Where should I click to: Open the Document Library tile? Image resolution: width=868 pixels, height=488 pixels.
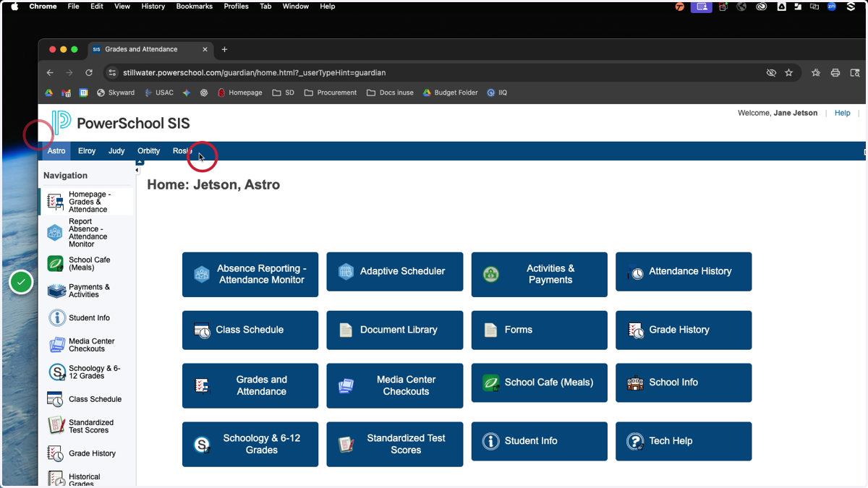(395, 330)
